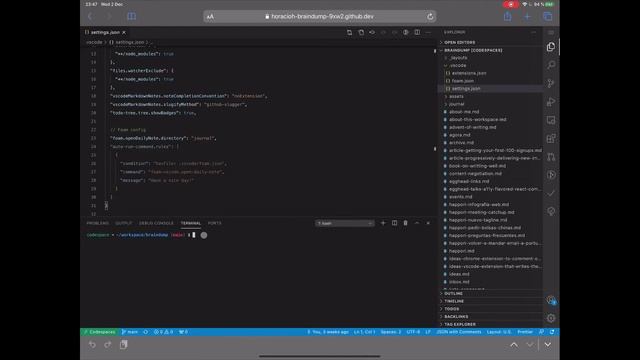Close the settings.json editor tab
The height and width of the screenshot is (360, 640).
pyautogui.click(x=124, y=32)
